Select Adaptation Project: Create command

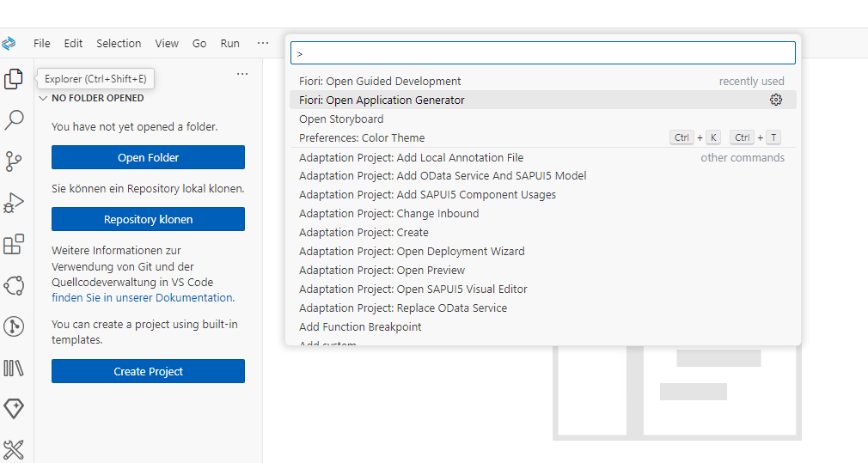[x=543, y=232]
